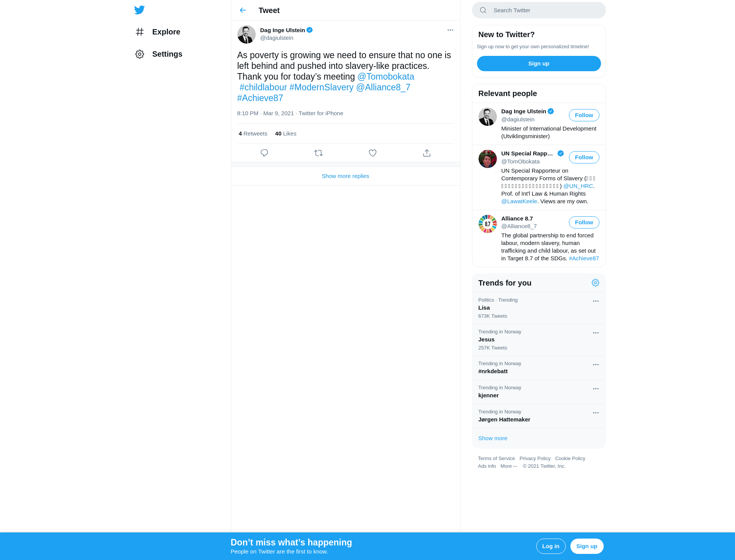Follow Dag Inge Ulstein

pos(584,115)
